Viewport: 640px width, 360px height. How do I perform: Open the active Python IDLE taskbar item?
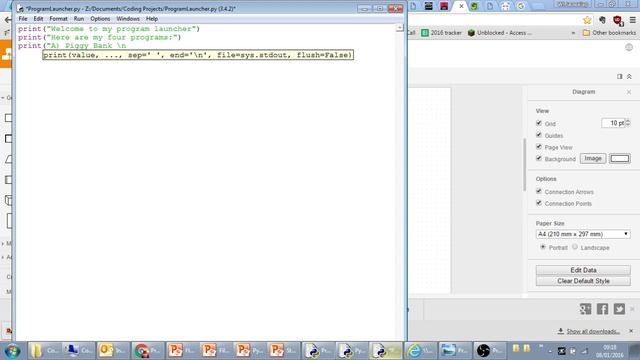point(386,351)
